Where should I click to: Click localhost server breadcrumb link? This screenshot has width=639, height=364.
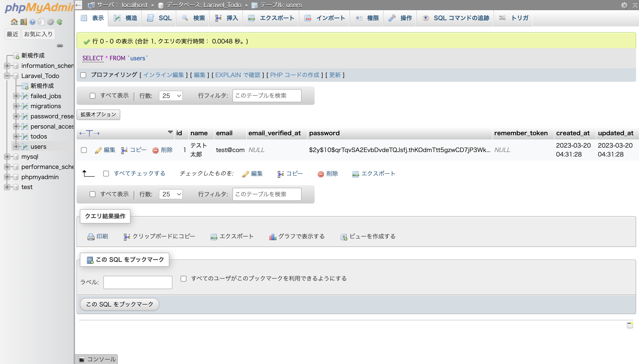click(x=135, y=5)
